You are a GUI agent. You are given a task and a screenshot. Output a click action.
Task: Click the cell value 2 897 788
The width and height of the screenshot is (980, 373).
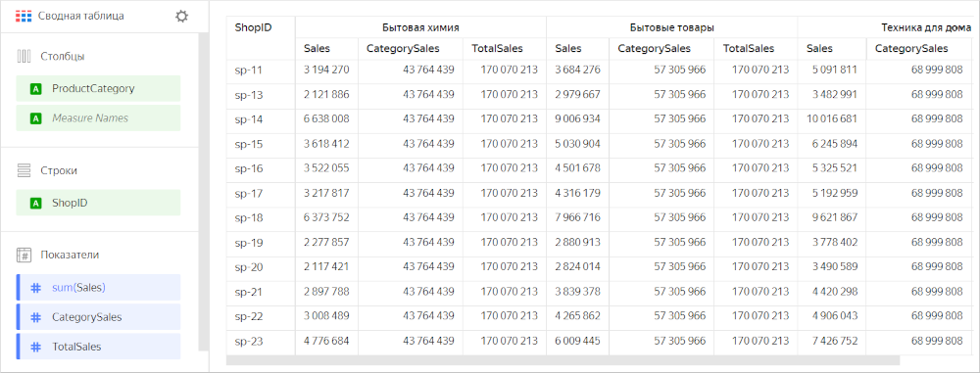click(326, 293)
